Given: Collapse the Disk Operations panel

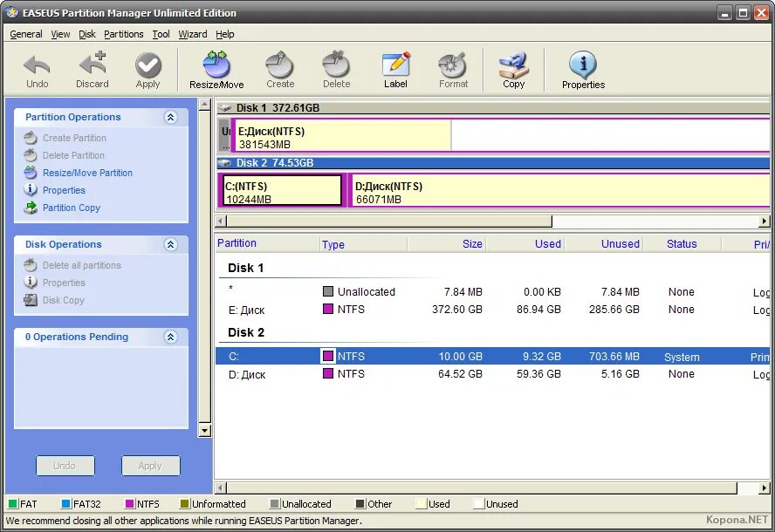Looking at the screenshot, I should coord(170,244).
